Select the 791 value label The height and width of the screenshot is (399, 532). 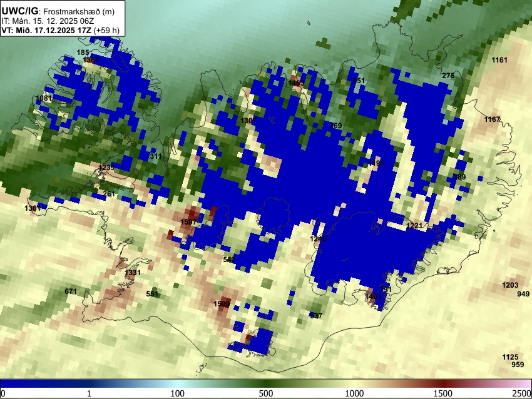coord(386,289)
